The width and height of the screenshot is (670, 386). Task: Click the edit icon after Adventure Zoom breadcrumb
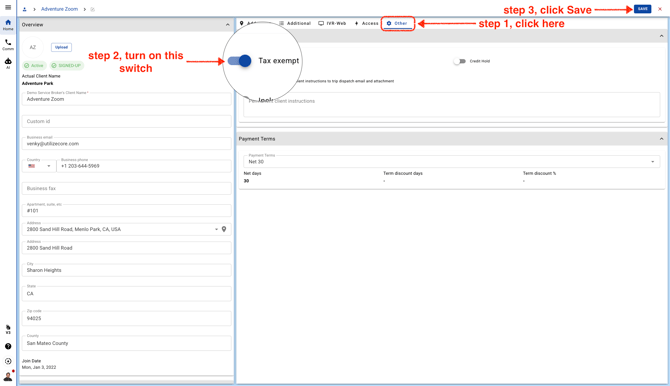[x=92, y=9]
